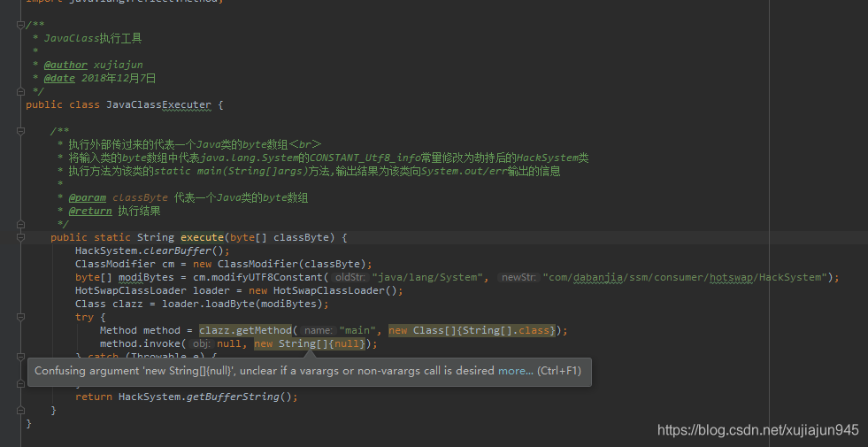Click the highlighted new String[]{null} argument

click(310, 344)
